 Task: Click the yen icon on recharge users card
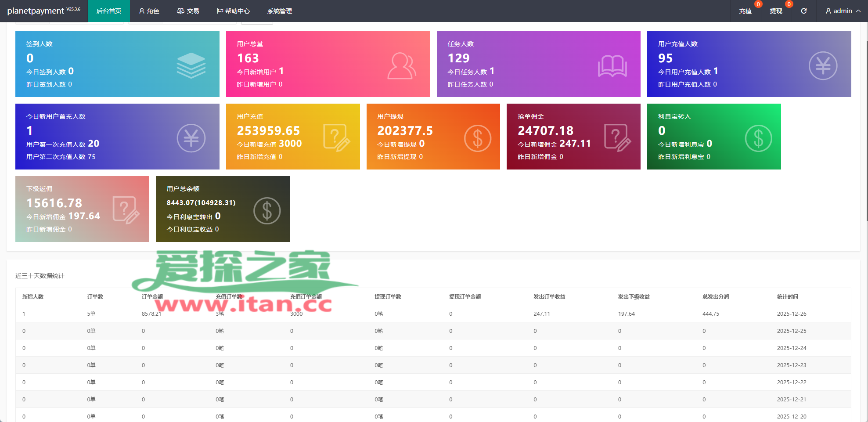pyautogui.click(x=823, y=66)
